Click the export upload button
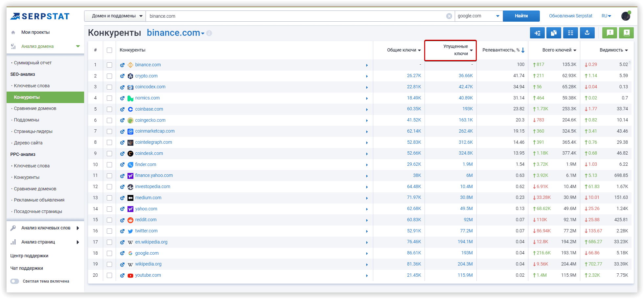The image size is (644, 299). [587, 33]
